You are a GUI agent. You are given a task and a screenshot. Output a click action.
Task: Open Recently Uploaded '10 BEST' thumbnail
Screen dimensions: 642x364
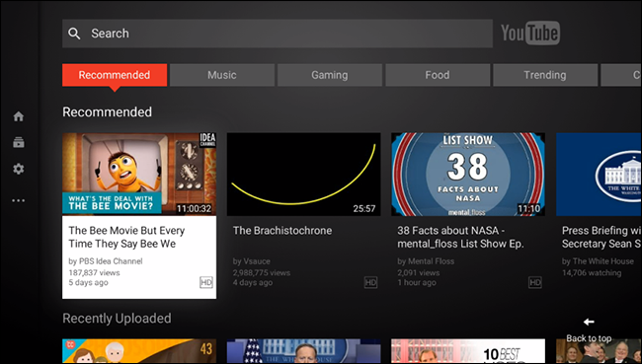(x=468, y=351)
